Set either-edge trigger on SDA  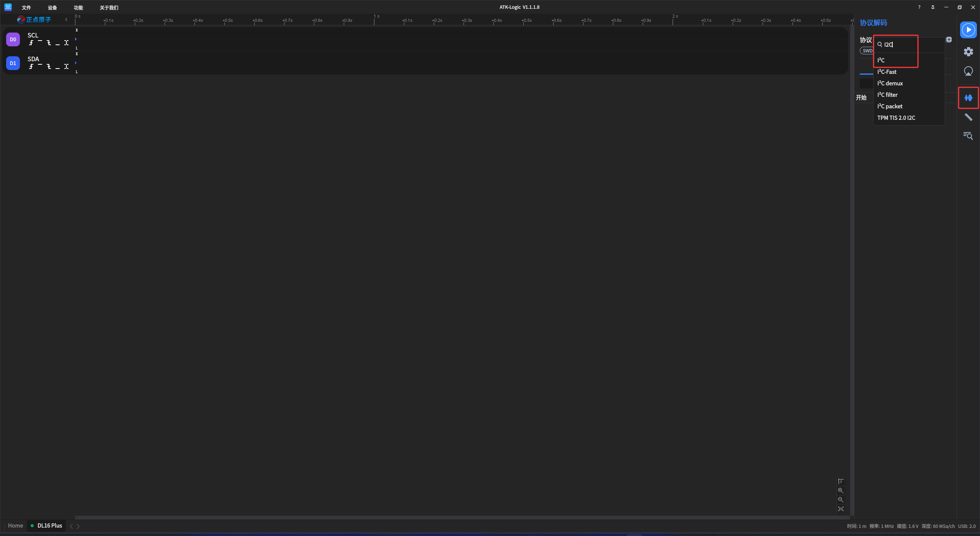pos(66,67)
